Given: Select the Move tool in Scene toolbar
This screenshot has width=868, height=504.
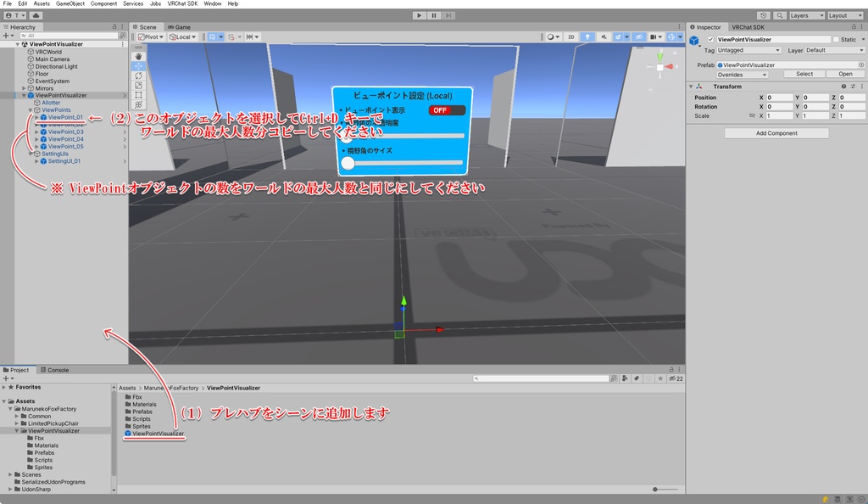Looking at the screenshot, I should [x=138, y=66].
